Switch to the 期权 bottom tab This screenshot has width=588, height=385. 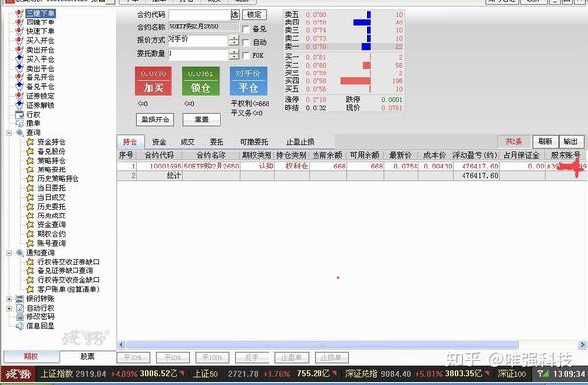click(x=31, y=357)
